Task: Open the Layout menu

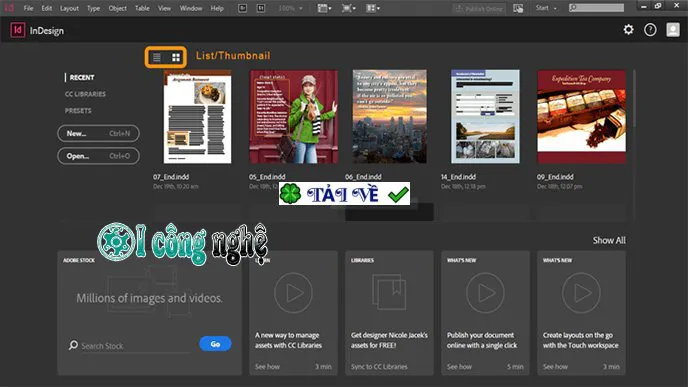Action: (69, 8)
